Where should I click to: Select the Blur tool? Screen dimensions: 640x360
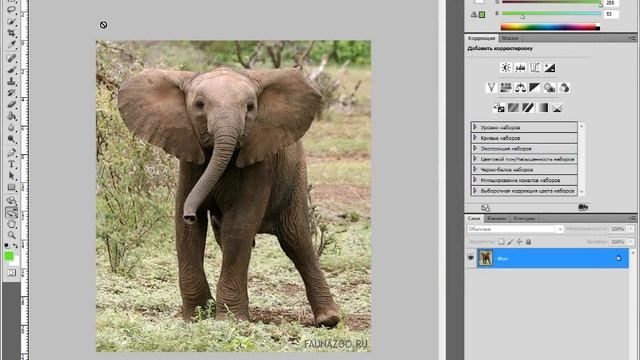coord(11,128)
